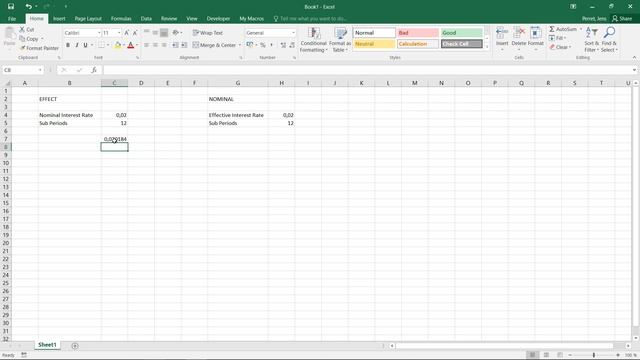Apply the Bad cell style
Screen dimensions: 640x360
coord(418,33)
